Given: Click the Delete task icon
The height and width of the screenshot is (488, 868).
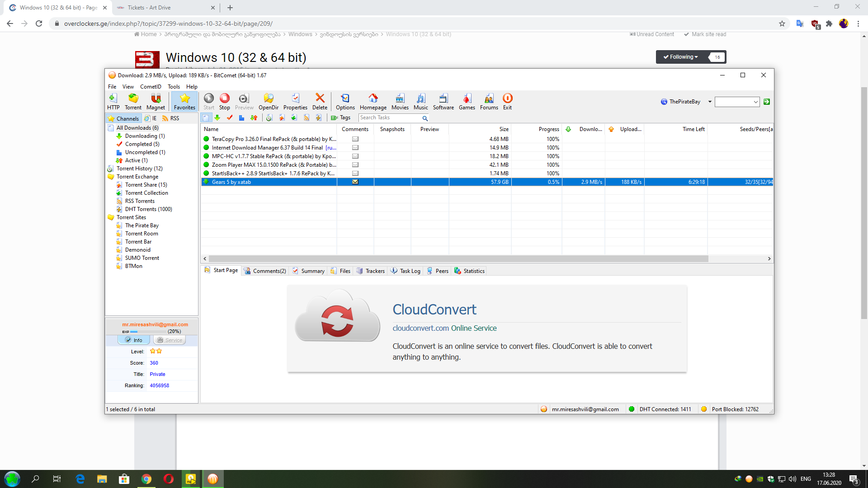Looking at the screenshot, I should (320, 101).
